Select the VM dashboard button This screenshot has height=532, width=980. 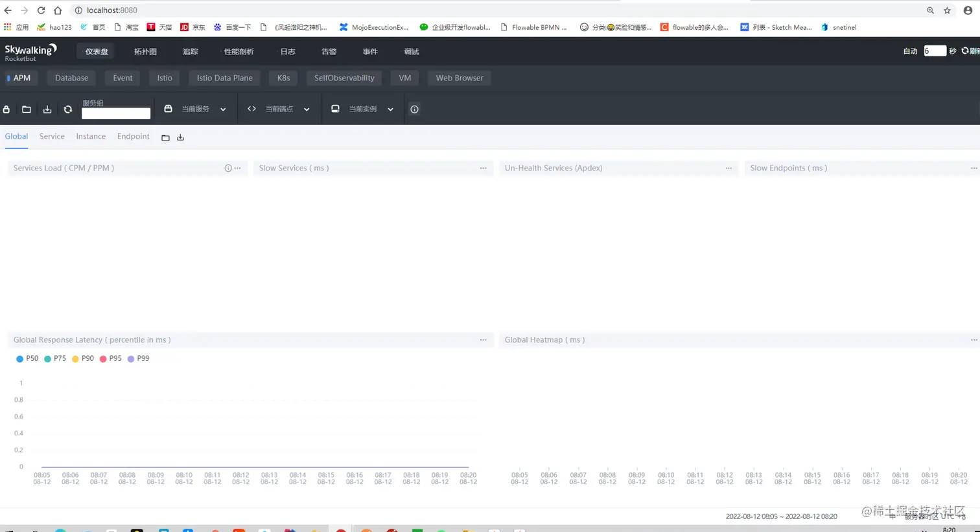pyautogui.click(x=405, y=78)
